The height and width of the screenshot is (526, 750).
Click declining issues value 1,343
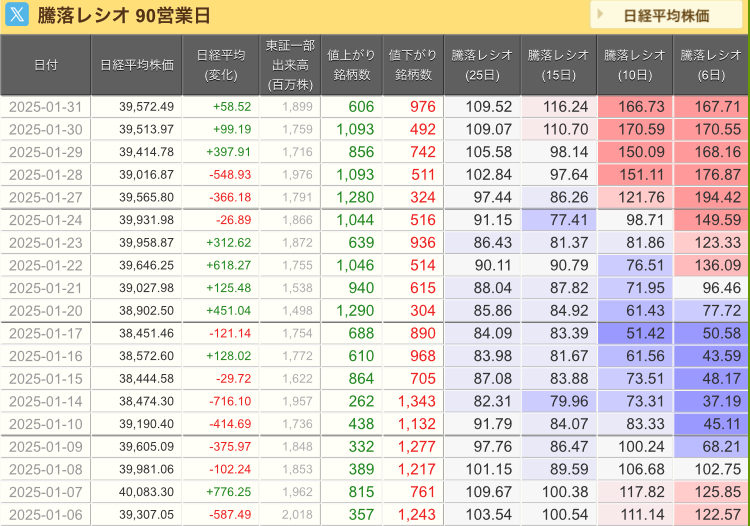tap(417, 401)
